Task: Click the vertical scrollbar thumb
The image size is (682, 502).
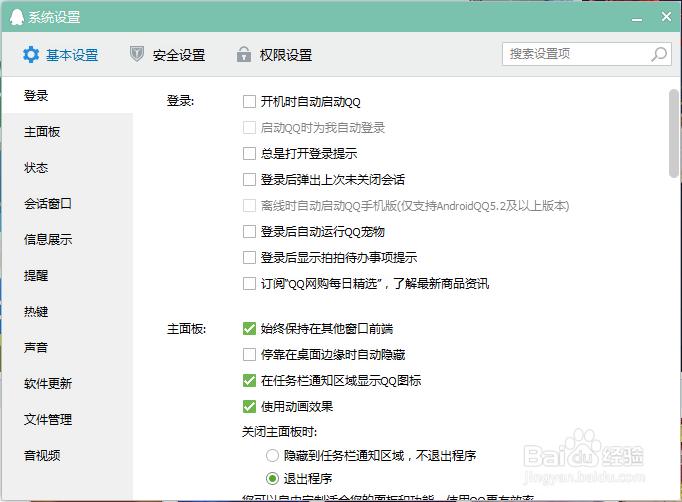Action: (x=674, y=134)
